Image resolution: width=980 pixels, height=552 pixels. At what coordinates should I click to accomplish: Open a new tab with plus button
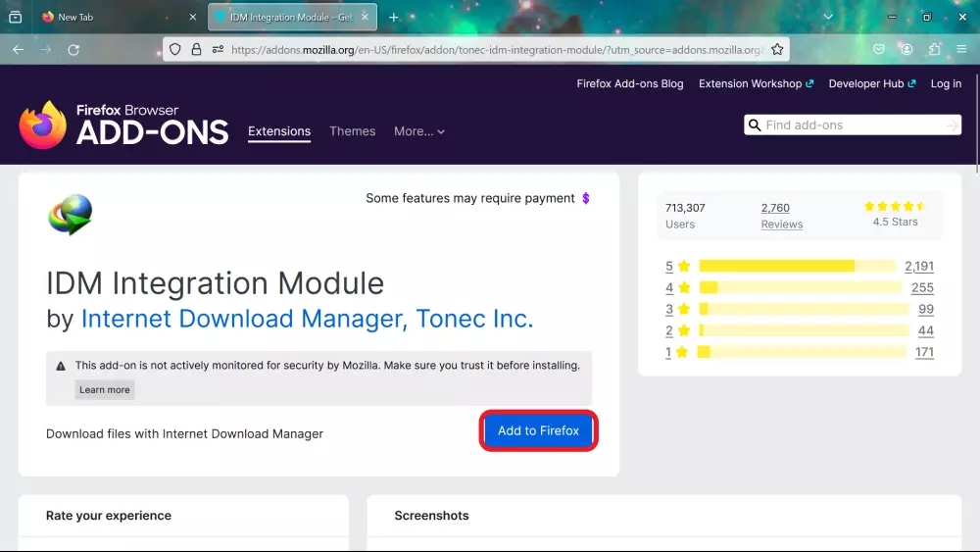coord(393,17)
